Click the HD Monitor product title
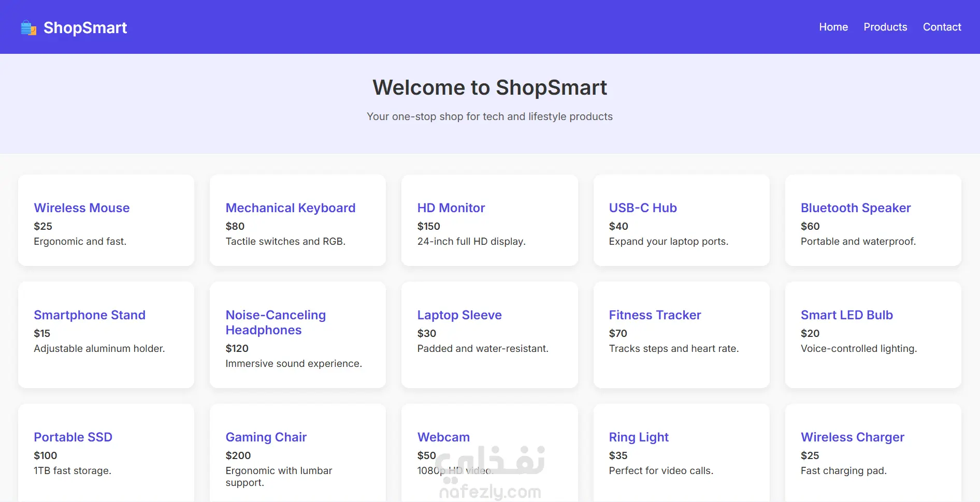980x502 pixels. point(451,208)
